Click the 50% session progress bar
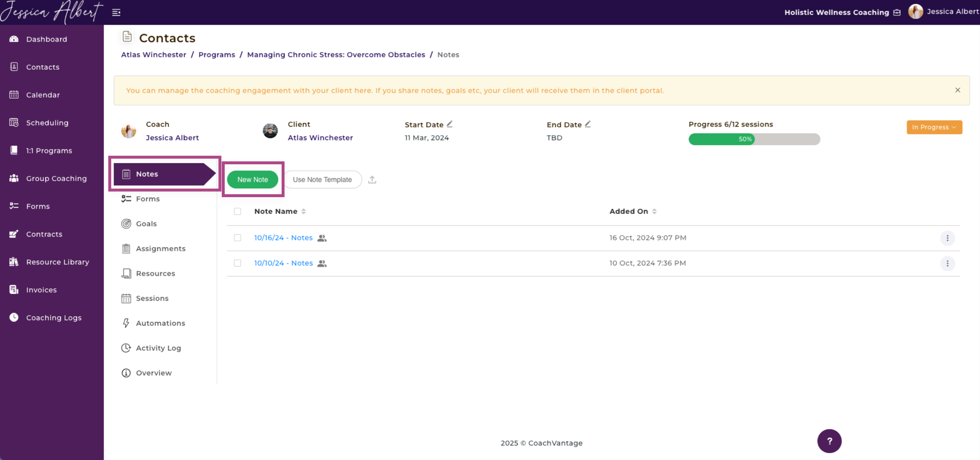The image size is (980, 460). click(x=754, y=139)
